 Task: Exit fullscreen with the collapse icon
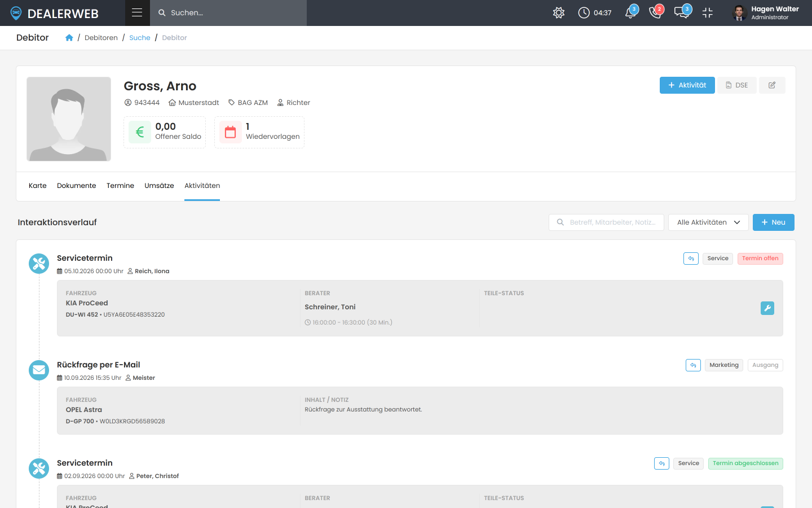[x=708, y=12]
